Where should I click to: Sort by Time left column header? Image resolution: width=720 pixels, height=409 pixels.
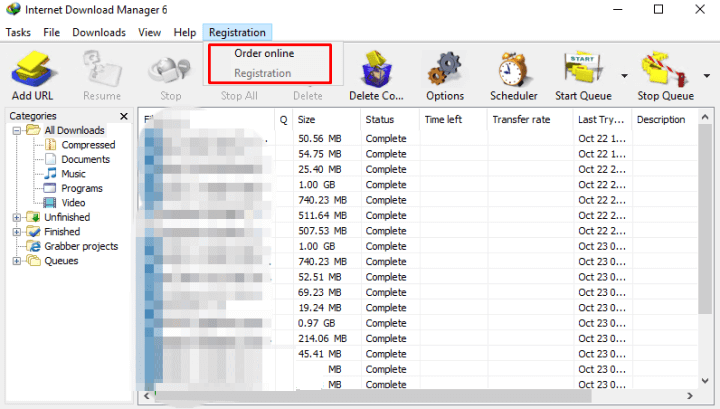453,120
